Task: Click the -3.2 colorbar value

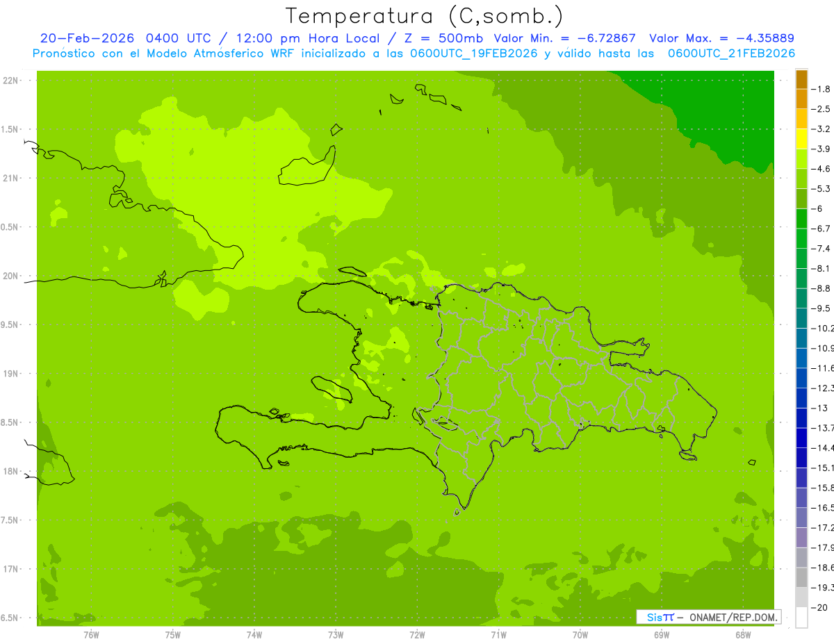Action: tap(820, 129)
